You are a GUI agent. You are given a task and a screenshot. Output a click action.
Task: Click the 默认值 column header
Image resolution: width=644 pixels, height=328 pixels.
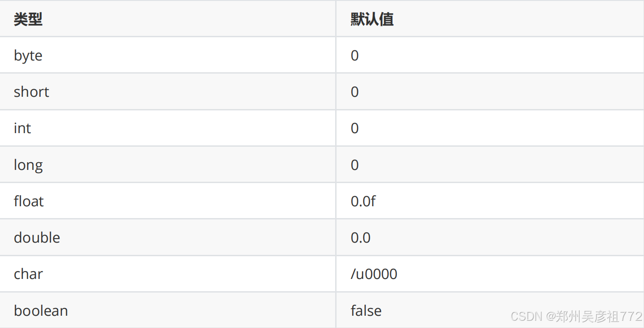(372, 19)
